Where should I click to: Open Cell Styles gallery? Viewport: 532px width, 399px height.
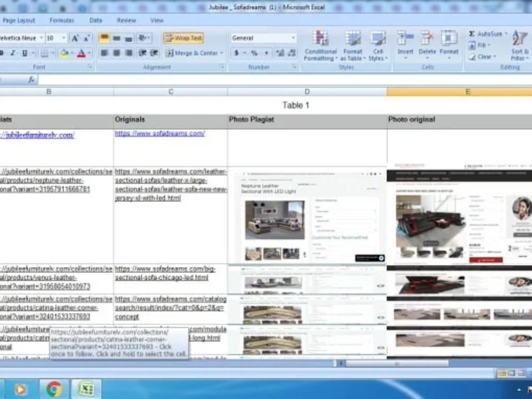378,46
